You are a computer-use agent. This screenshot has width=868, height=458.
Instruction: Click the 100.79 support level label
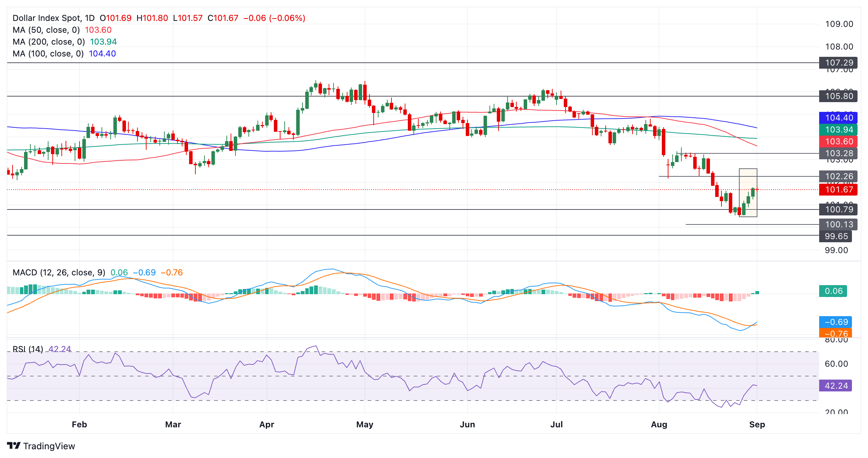pyautogui.click(x=838, y=209)
